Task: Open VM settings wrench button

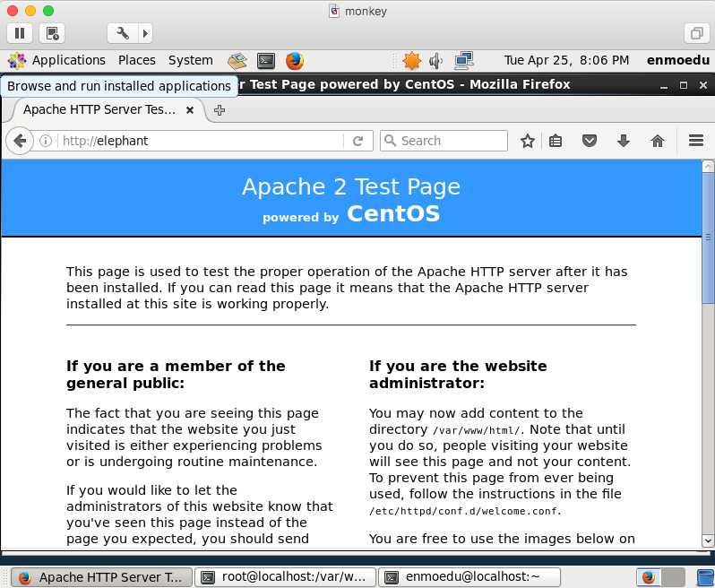Action: [x=123, y=33]
